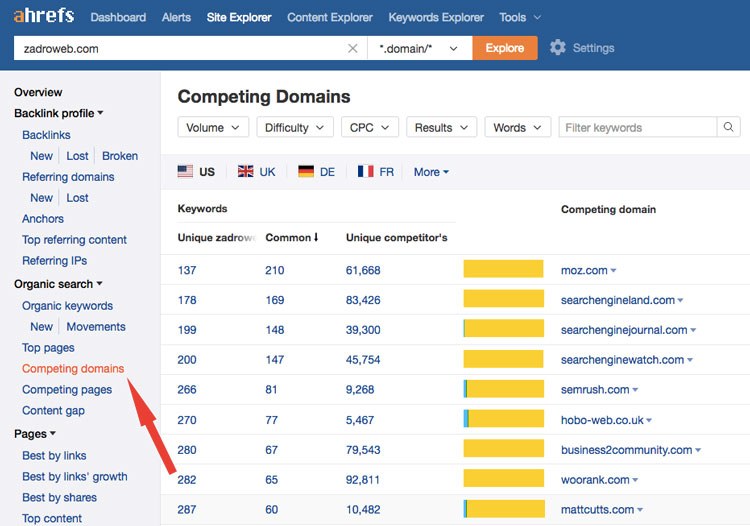750x526 pixels.
Task: Go to the Dashboard tab
Action: coord(118,17)
